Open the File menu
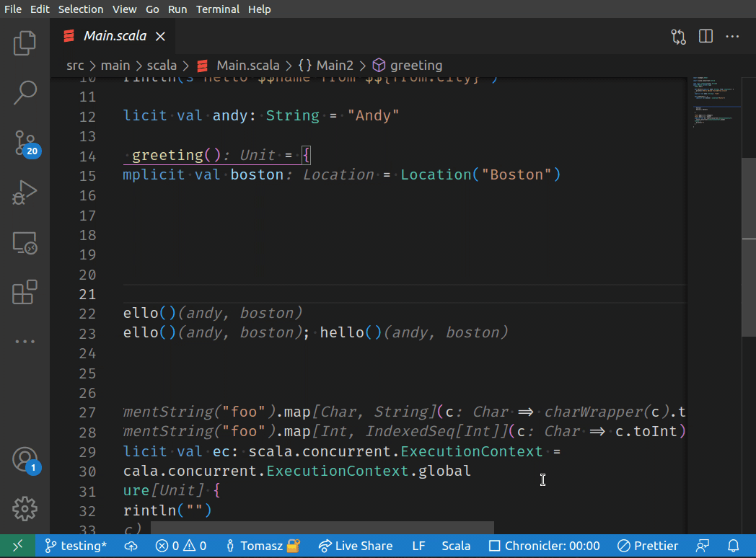This screenshot has width=756, height=558. 13,9
